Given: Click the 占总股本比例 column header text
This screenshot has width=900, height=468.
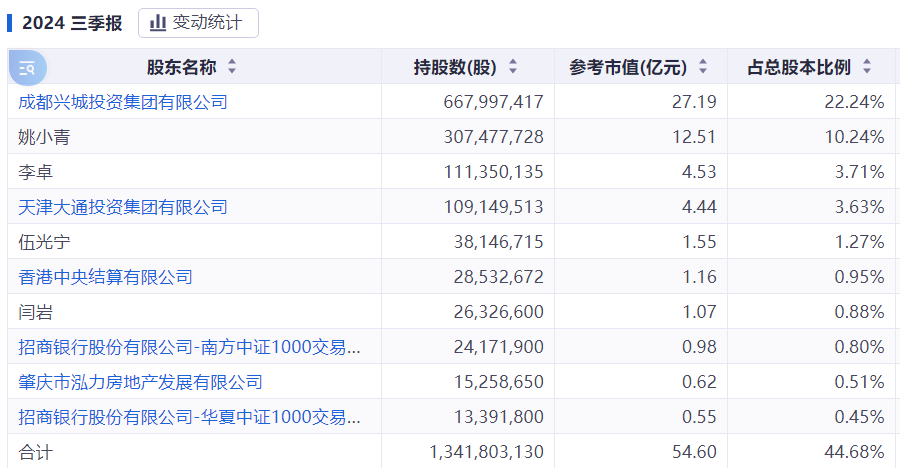Looking at the screenshot, I should coord(799,67).
